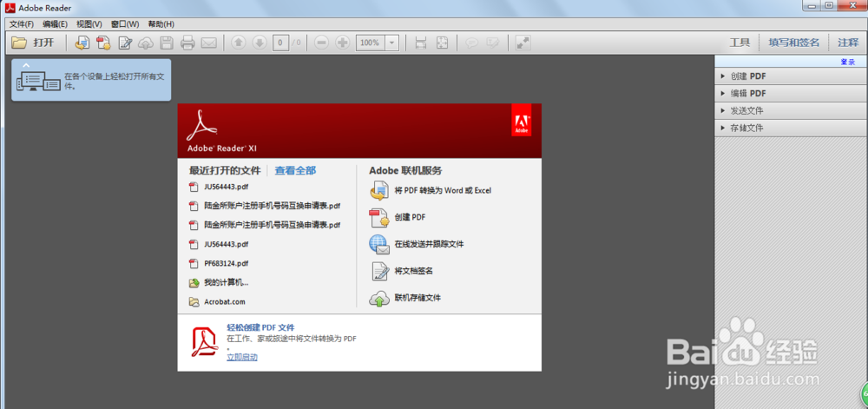
Task: Open the 视图(V) menu
Action: coord(89,23)
